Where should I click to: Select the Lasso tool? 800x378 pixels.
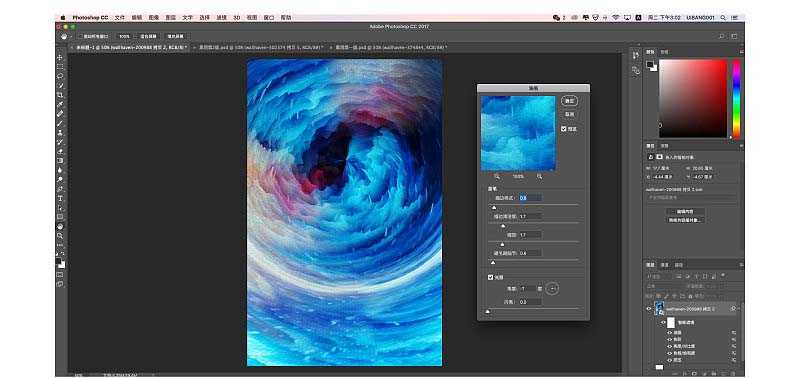tap(60, 76)
